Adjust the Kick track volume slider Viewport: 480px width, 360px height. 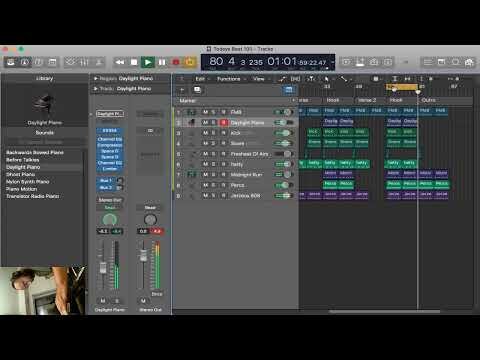(x=284, y=133)
